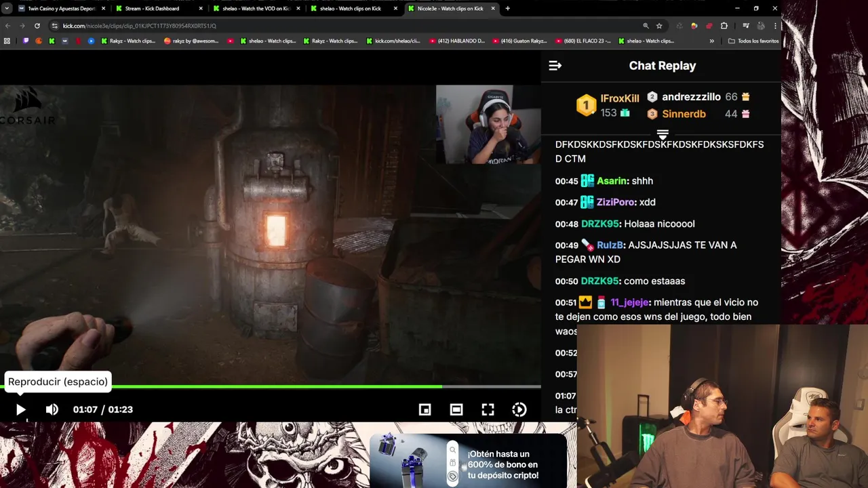Open 'Todos los favoritos' folder
This screenshot has height=488, width=868.
tap(753, 41)
